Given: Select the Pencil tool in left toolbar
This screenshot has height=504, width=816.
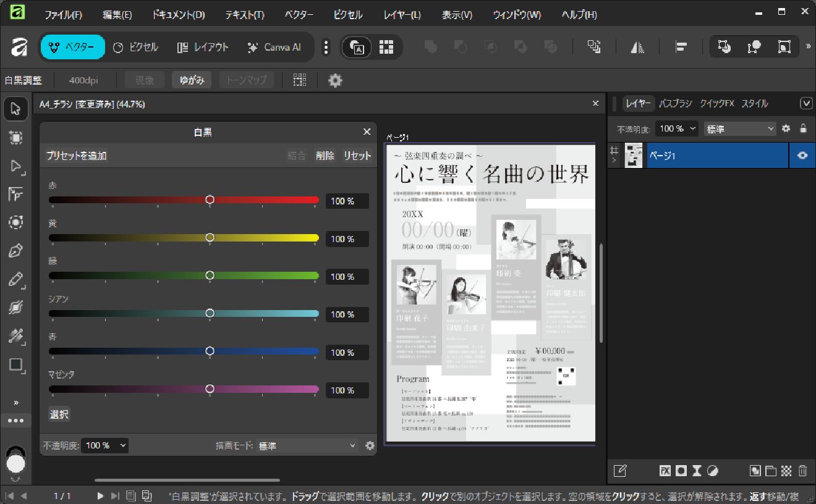Looking at the screenshot, I should (x=15, y=280).
